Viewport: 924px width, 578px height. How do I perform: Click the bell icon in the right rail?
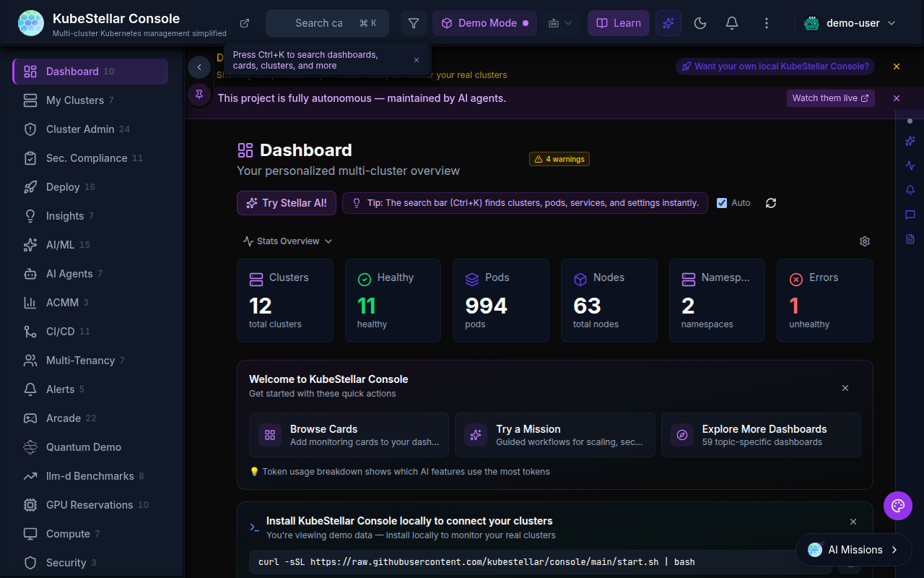pyautogui.click(x=910, y=190)
